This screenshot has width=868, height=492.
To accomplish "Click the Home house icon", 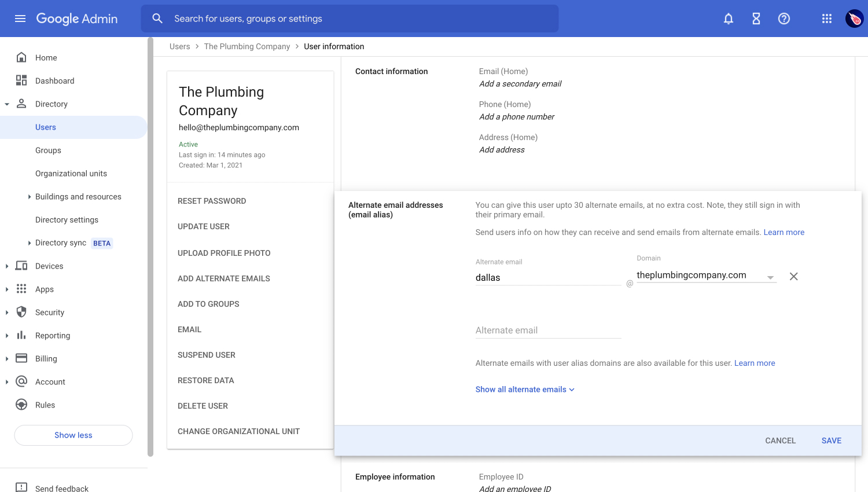I will click(x=21, y=57).
